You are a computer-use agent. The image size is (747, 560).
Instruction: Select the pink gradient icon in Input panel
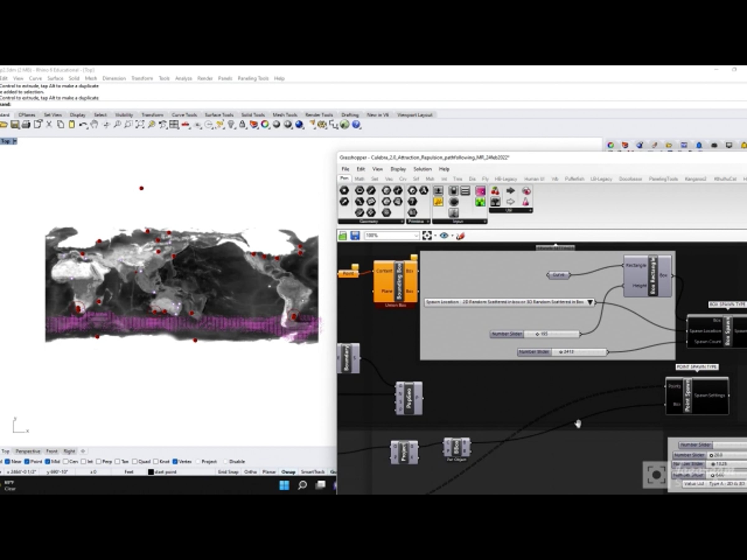480,191
